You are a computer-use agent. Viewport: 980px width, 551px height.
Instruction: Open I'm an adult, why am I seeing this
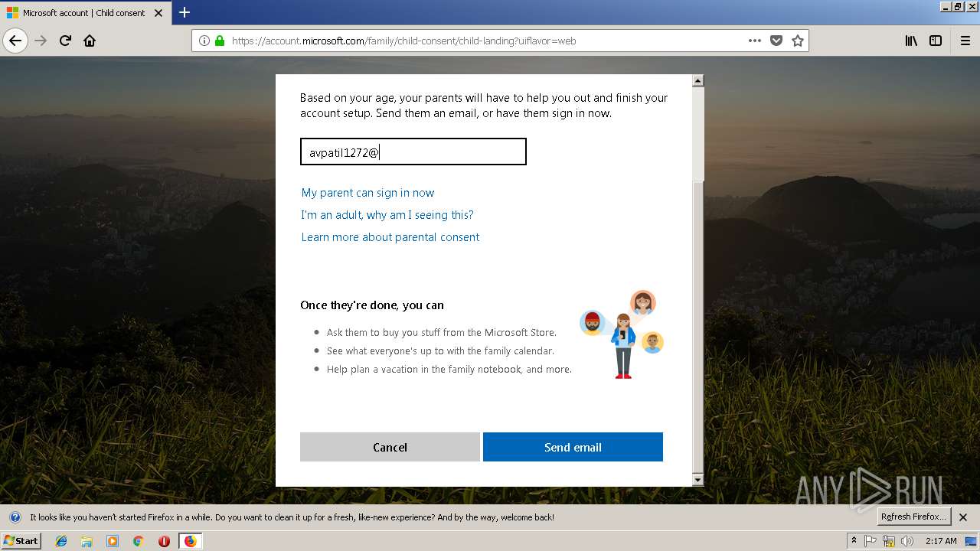point(387,215)
